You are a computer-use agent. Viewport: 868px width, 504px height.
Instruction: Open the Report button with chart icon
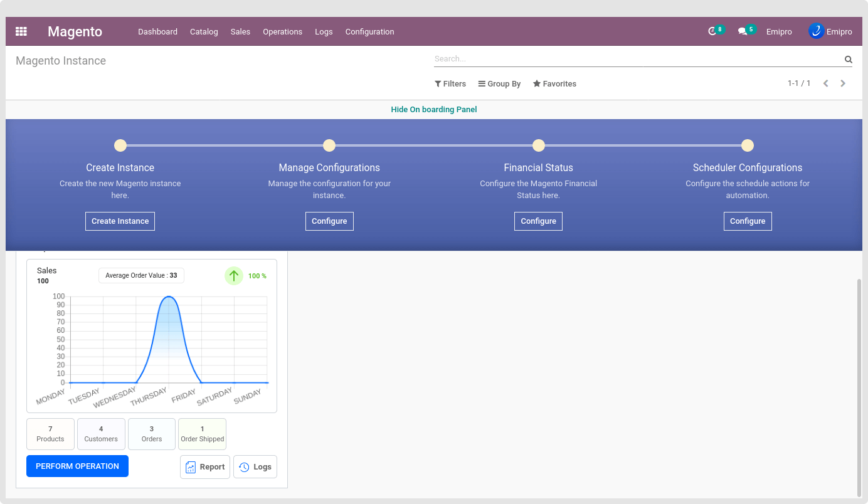point(205,467)
